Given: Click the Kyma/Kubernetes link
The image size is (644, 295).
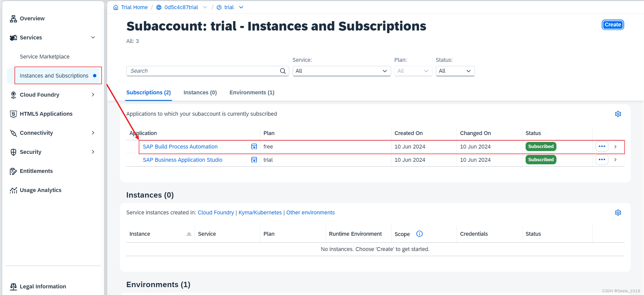Looking at the screenshot, I should 260,213.
